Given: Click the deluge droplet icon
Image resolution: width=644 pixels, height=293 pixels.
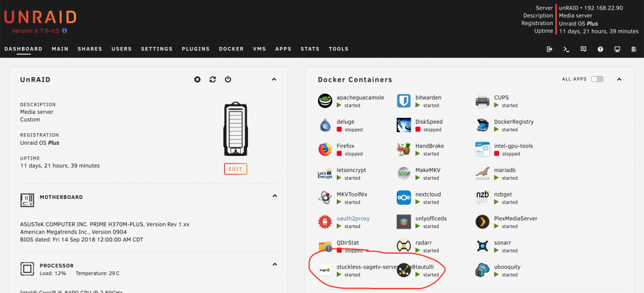Looking at the screenshot, I should 325,126.
